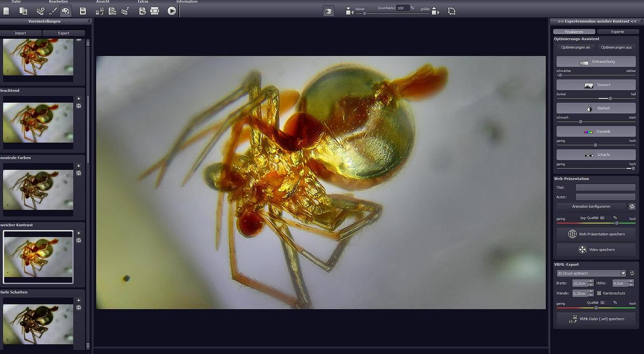Toggle the Kantenschutz checkbox
Viewport: 644px width, 354px height.
coord(599,293)
